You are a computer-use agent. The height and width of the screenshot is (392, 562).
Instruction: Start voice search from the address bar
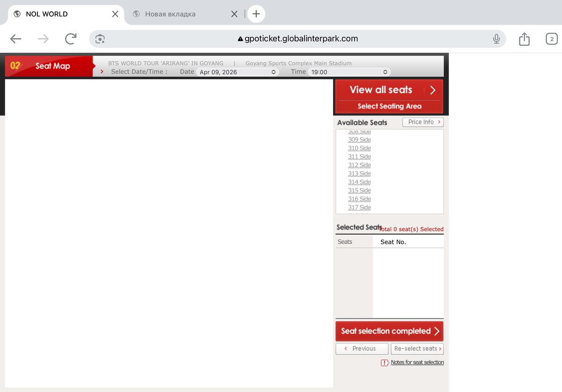[x=496, y=39]
